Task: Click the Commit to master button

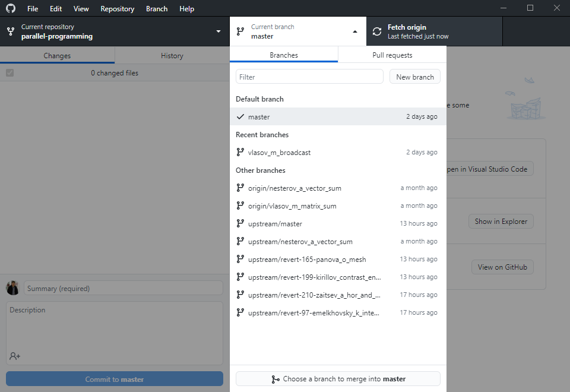Action: [115, 379]
